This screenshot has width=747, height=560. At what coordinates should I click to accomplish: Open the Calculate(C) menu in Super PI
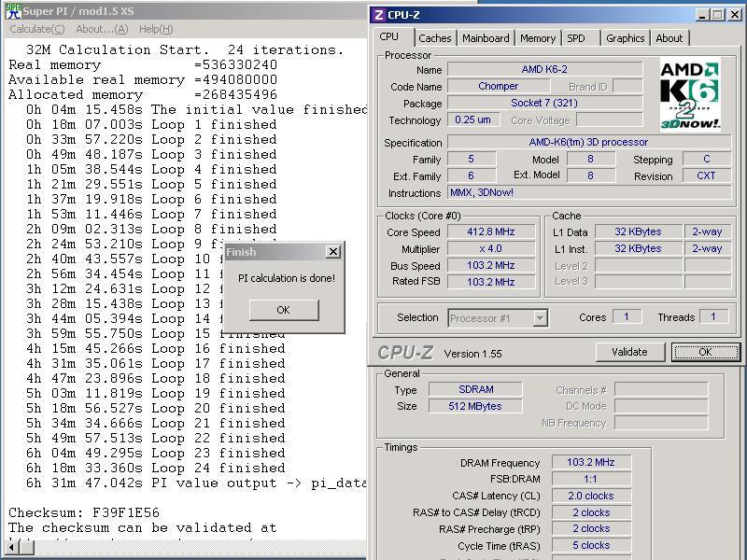[37, 29]
